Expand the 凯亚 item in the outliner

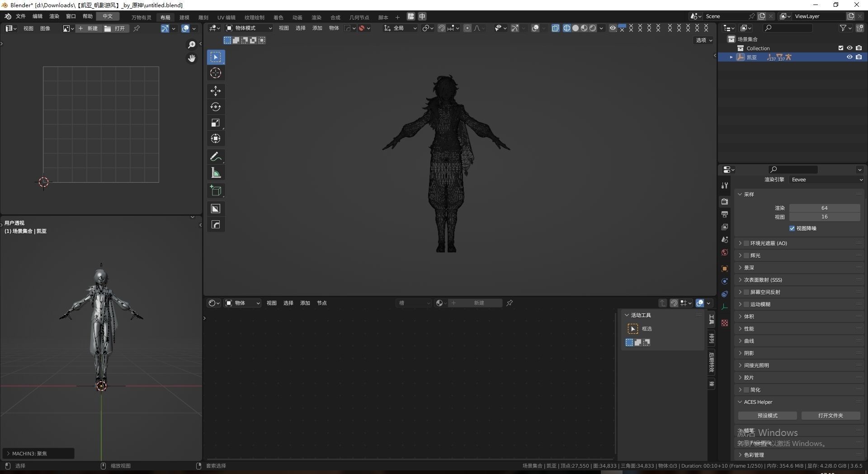pyautogui.click(x=731, y=57)
